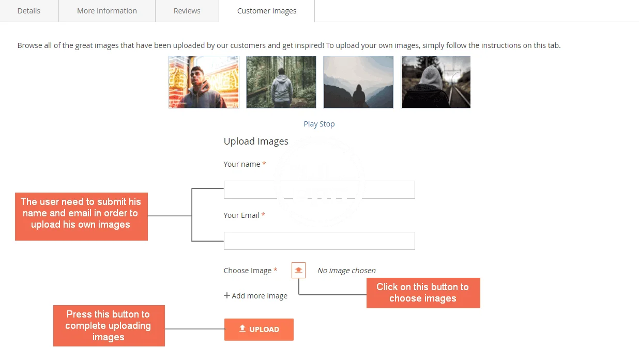Open the misty mountain silhouette thumbnail

pyautogui.click(x=358, y=82)
